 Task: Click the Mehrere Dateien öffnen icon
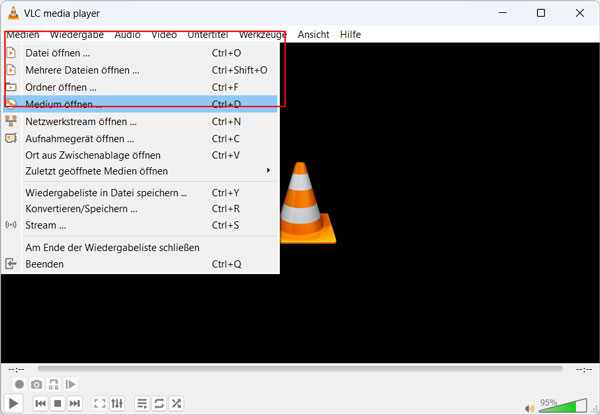click(x=11, y=70)
